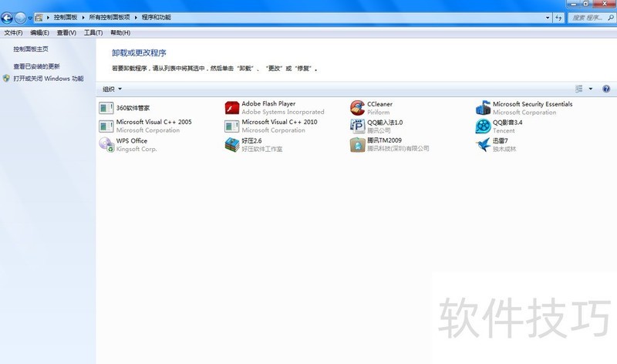This screenshot has width=617, height=364.
Task: Click the Adobe Systems Incorporated text
Action: [283, 112]
